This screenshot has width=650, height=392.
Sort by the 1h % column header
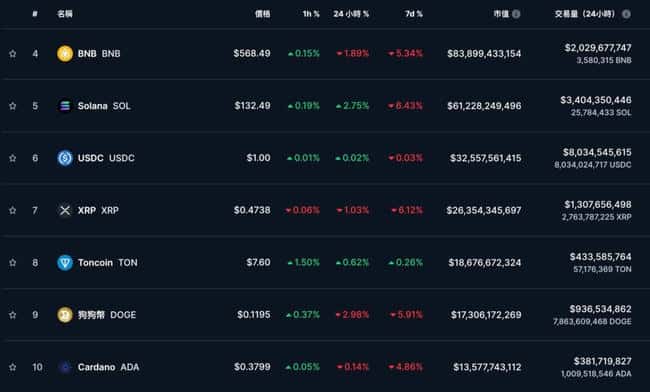311,14
